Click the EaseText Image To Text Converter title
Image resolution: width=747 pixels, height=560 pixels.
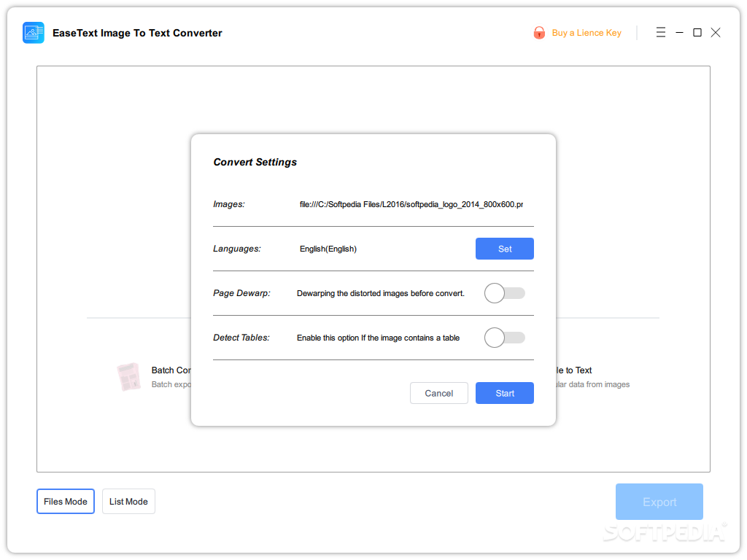137,33
